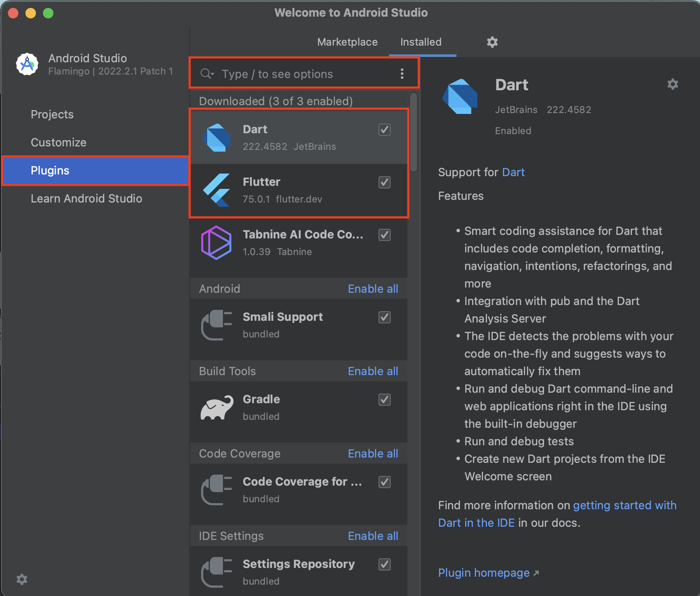700x596 pixels.
Task: Click the Dart plugin icon in the list
Action: pos(217,138)
